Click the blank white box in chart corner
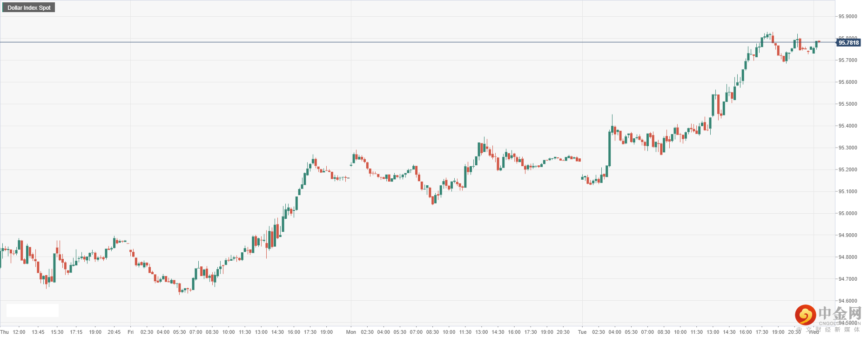 tap(33, 311)
